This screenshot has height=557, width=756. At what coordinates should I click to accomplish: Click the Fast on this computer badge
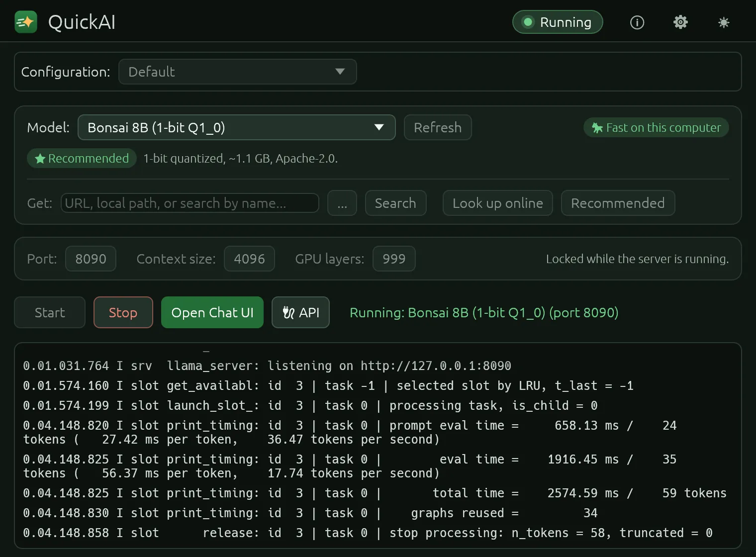(656, 128)
